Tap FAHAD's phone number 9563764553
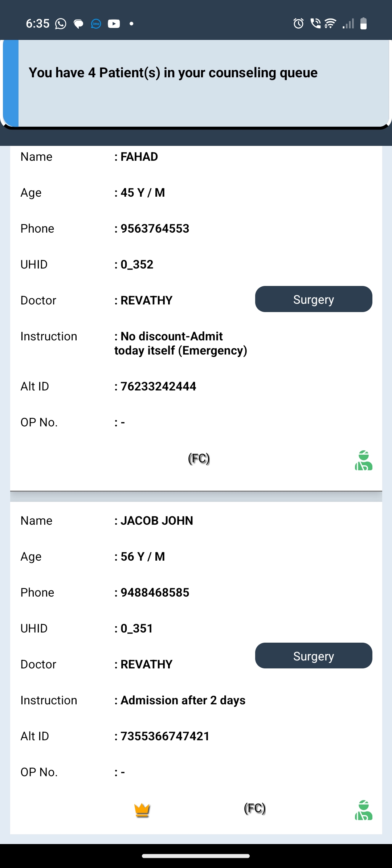This screenshot has height=868, width=392. pos(155,229)
